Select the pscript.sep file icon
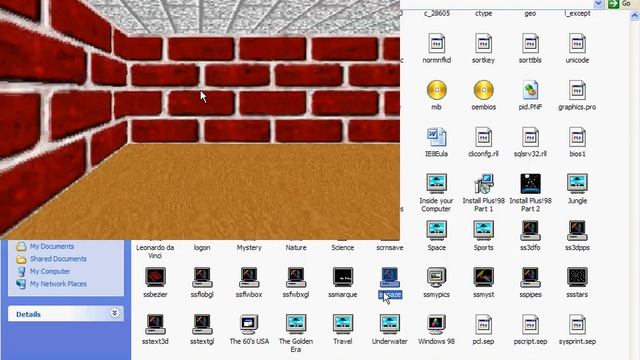Viewport: 640px width, 360px height. pos(530,324)
